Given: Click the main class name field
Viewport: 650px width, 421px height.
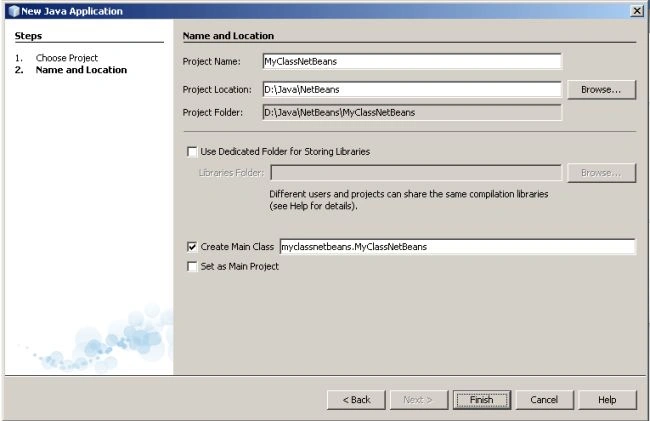Looking at the screenshot, I should [x=457, y=247].
